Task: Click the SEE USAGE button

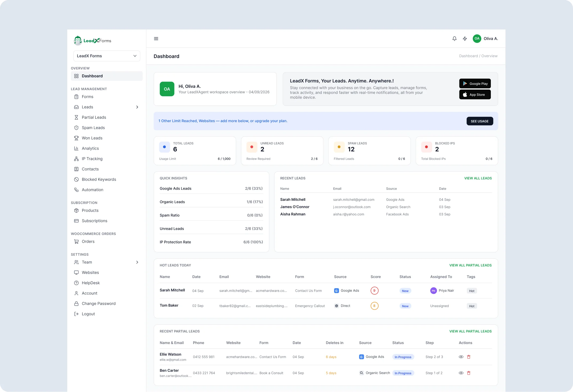Action: pos(480,121)
